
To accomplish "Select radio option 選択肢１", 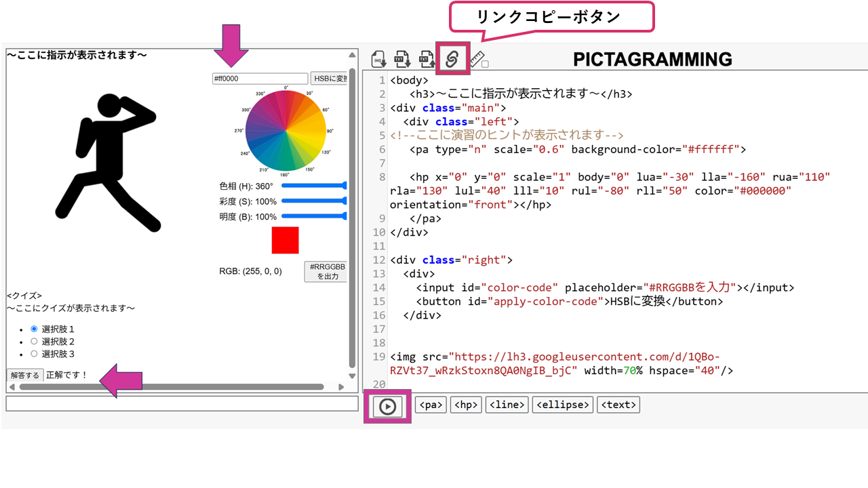I will 34,329.
